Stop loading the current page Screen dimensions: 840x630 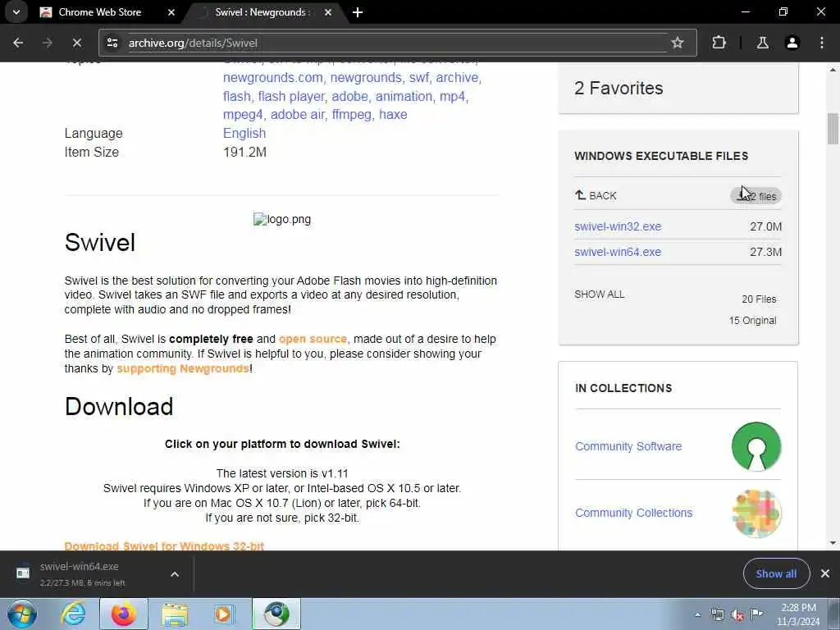click(x=76, y=43)
